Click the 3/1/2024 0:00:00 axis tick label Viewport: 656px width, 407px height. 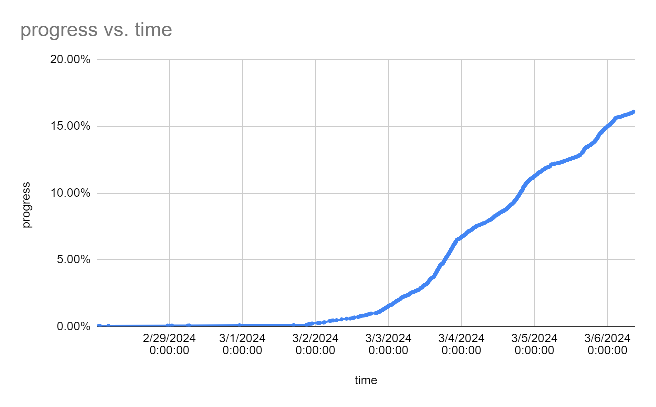click(242, 344)
